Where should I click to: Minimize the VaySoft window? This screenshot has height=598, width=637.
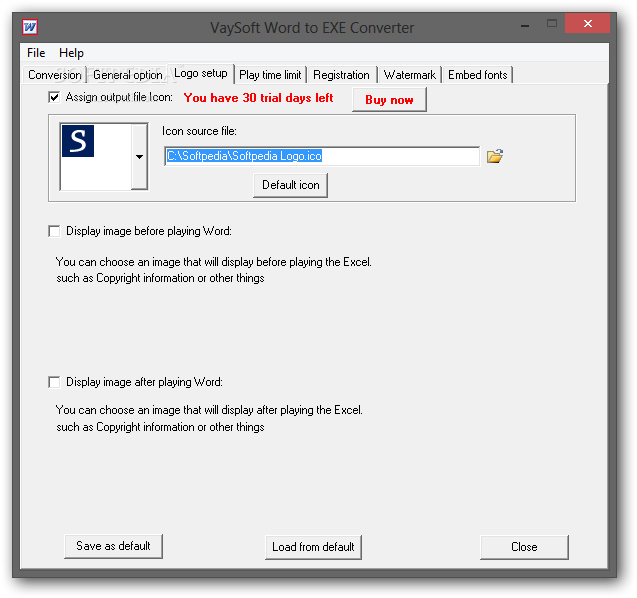(x=525, y=25)
